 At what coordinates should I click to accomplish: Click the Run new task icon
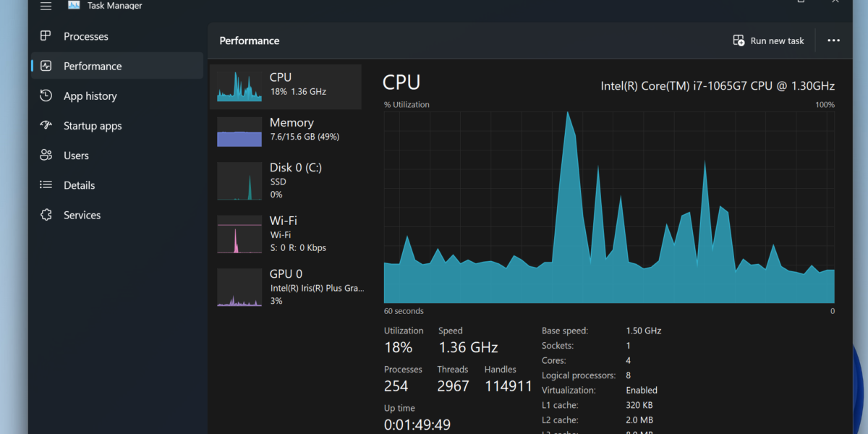(x=739, y=41)
